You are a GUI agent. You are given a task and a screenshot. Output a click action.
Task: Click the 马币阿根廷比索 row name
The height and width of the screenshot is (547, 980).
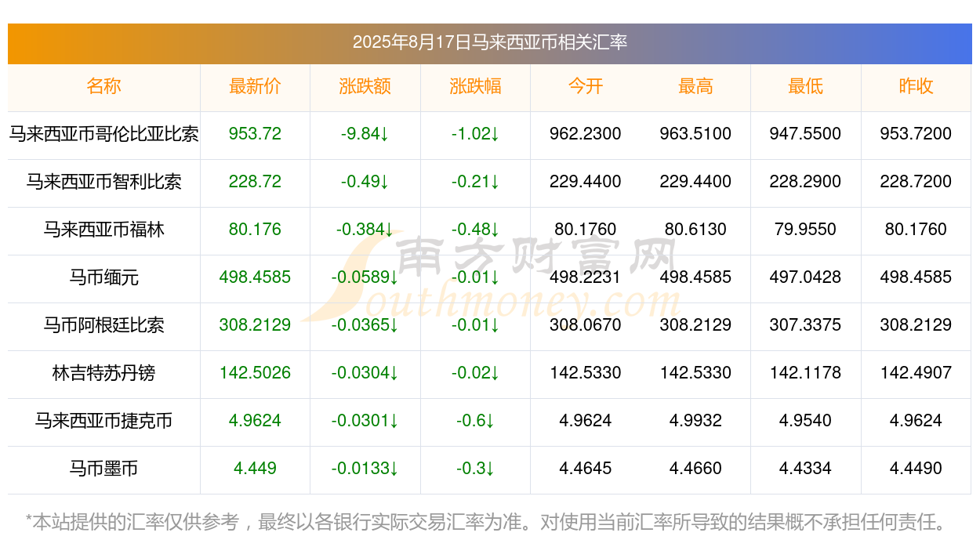(x=103, y=325)
